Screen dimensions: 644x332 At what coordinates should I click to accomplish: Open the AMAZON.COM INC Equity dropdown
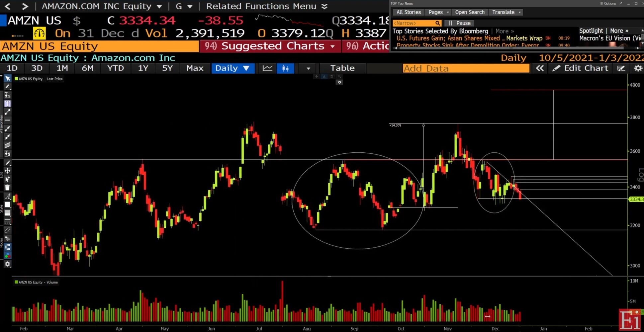pos(102,6)
